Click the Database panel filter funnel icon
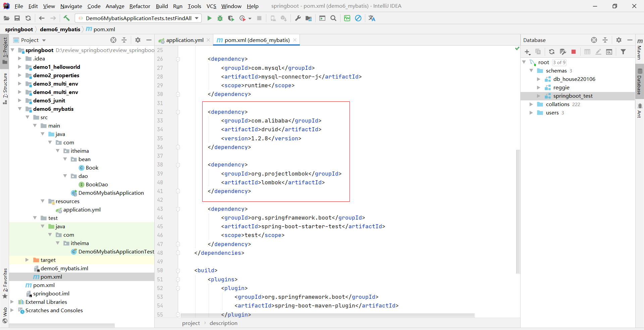 [623, 52]
